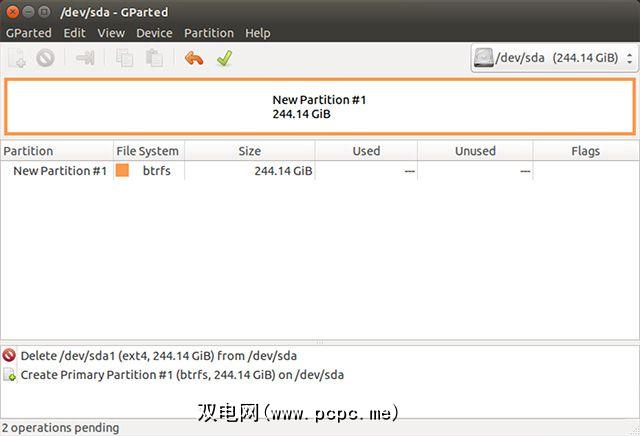Screen dimensions: 640x436
Task: Sort by Partition column header
Action: pos(57,151)
